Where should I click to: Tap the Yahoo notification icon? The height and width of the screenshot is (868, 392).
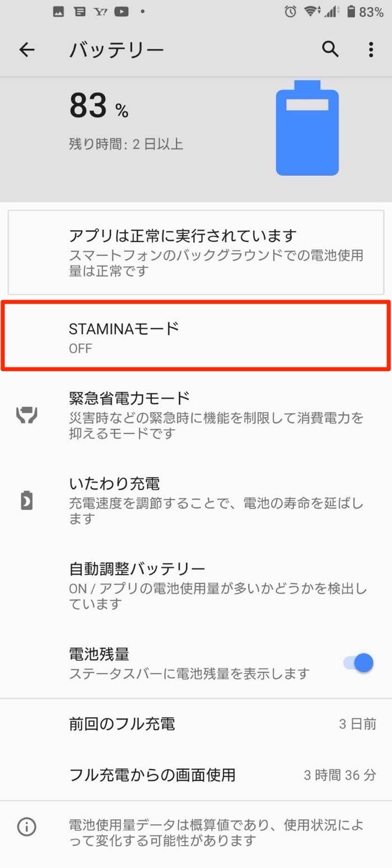pyautogui.click(x=101, y=12)
